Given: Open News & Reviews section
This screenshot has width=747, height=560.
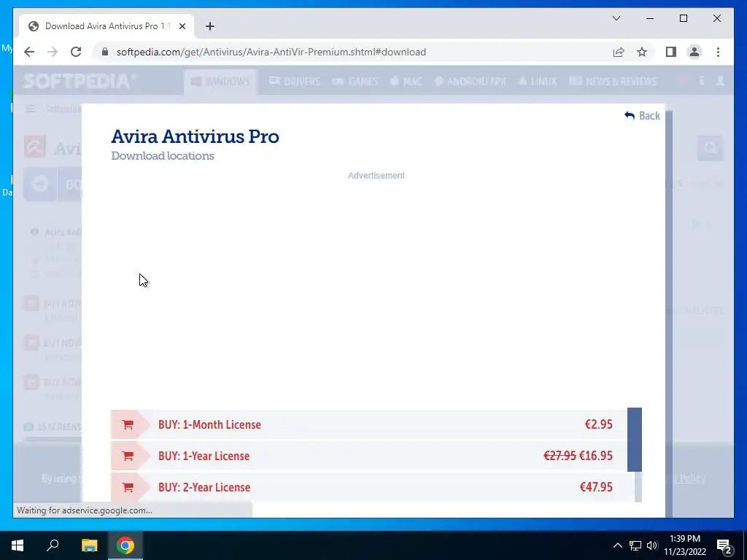Looking at the screenshot, I should [x=613, y=82].
